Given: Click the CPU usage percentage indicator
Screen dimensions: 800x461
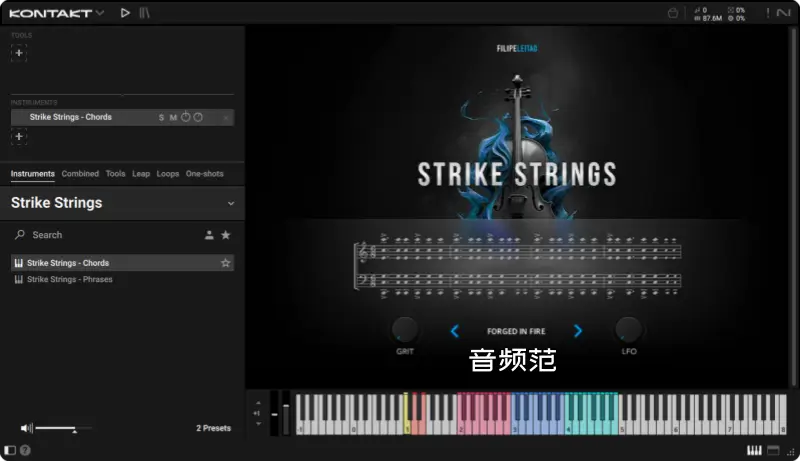Looking at the screenshot, I should [736, 10].
